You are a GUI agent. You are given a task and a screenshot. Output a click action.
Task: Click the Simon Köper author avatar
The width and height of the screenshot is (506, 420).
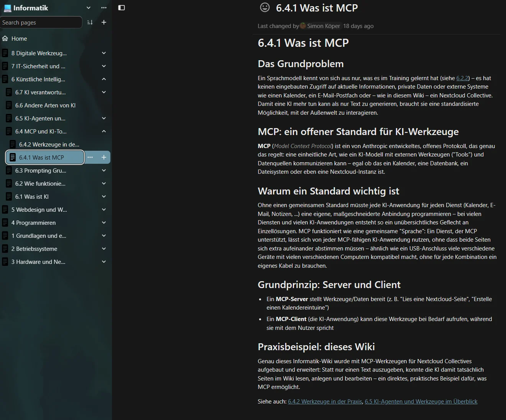click(303, 26)
